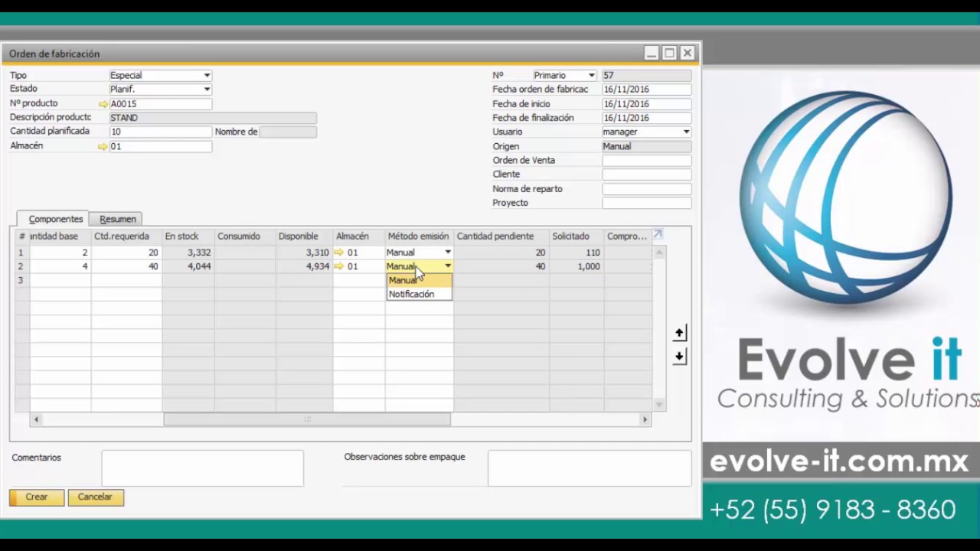This screenshot has height=551, width=980.
Task: Click the Fecha orden de fabricación field
Action: pyautogui.click(x=646, y=90)
